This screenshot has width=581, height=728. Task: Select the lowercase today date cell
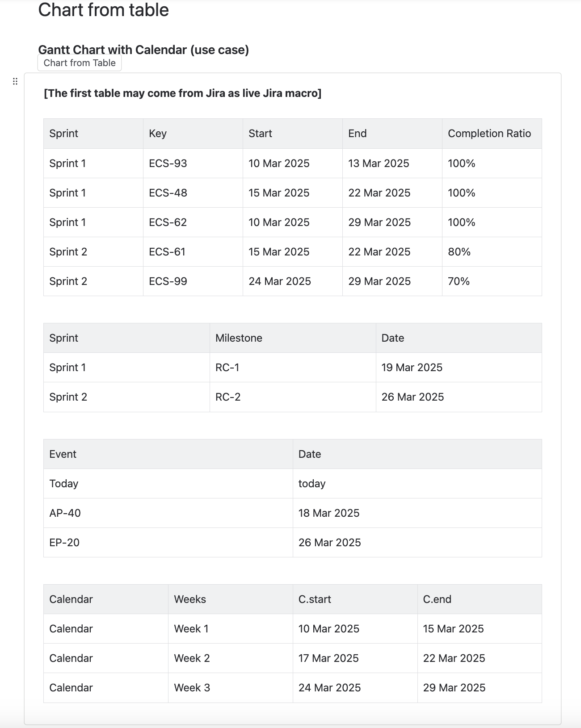coord(312,484)
